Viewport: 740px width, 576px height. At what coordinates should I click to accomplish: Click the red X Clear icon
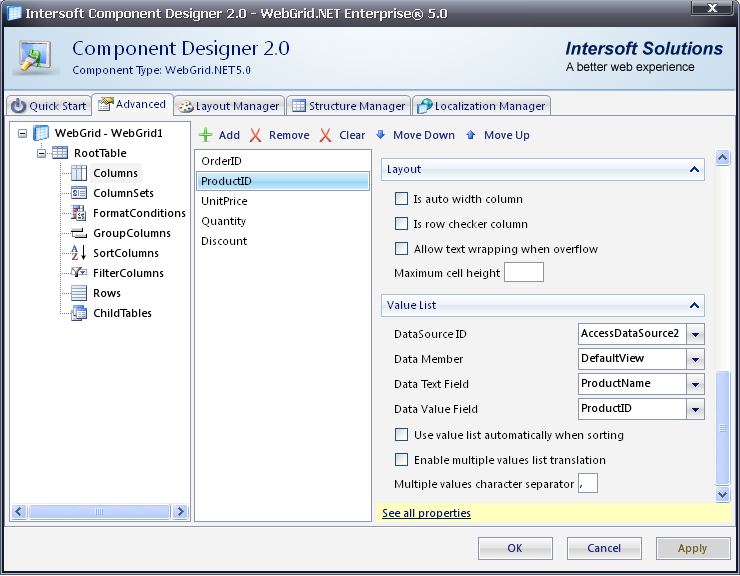[325, 136]
